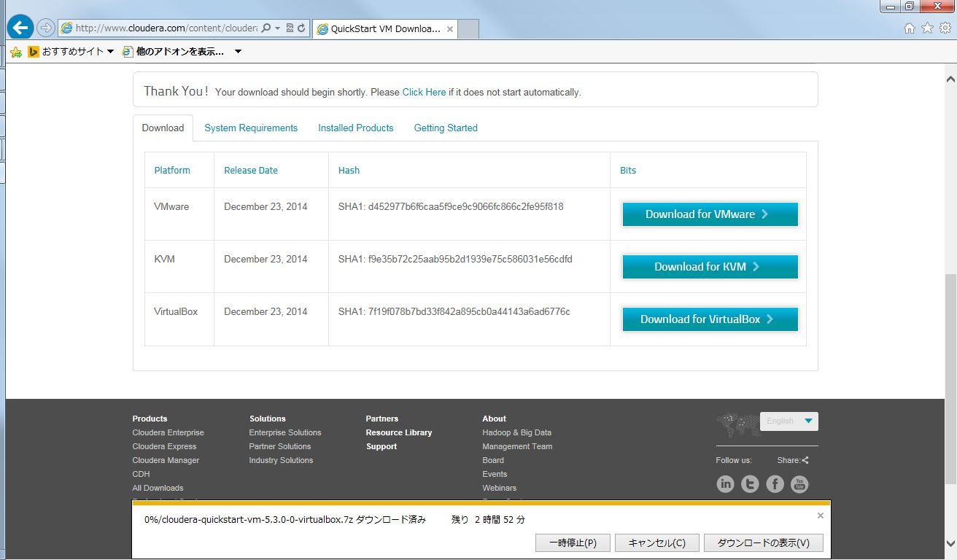Open Resource Library footer link

[x=399, y=432]
